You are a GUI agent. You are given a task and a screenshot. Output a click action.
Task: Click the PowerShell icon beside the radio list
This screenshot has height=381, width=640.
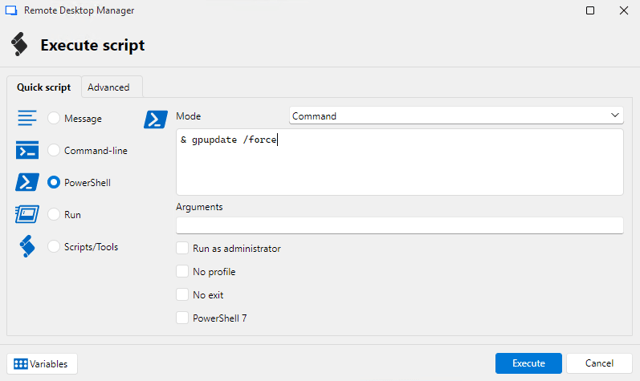[x=27, y=182]
